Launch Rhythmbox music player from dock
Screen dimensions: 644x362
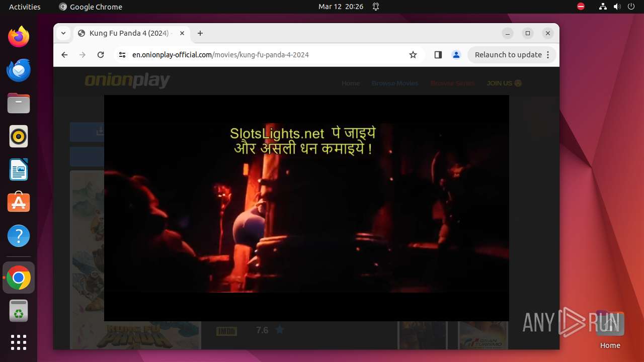tap(19, 136)
